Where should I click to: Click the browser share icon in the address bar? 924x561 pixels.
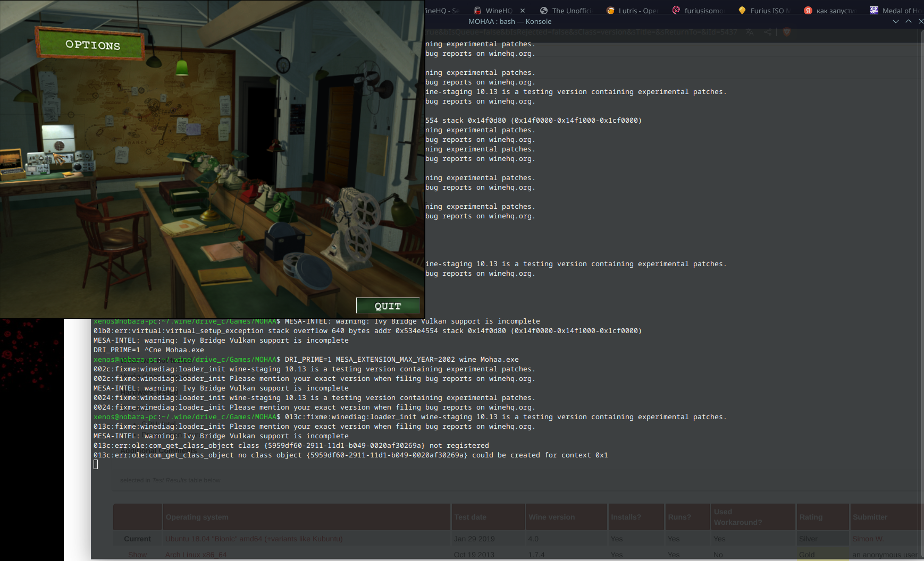[768, 32]
